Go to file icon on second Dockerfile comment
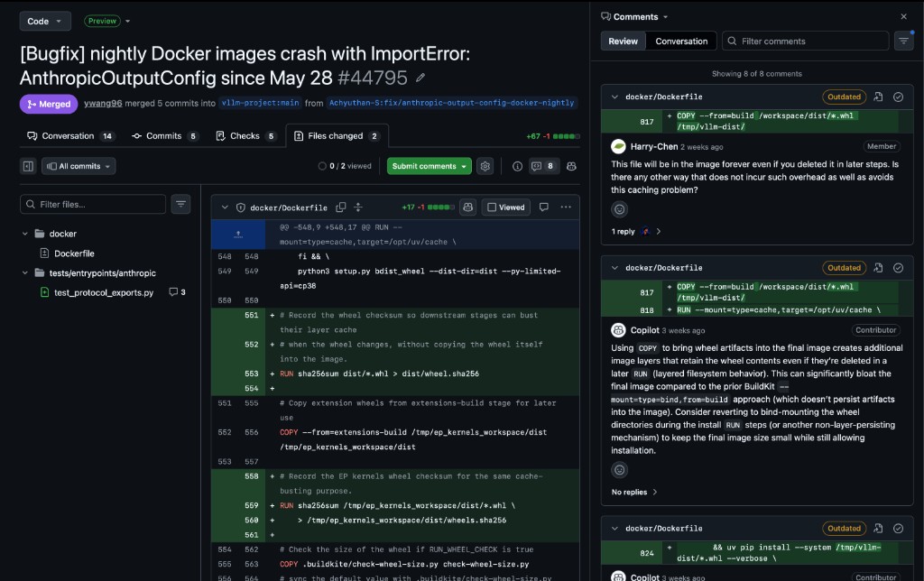The height and width of the screenshot is (581, 924). pos(878,268)
